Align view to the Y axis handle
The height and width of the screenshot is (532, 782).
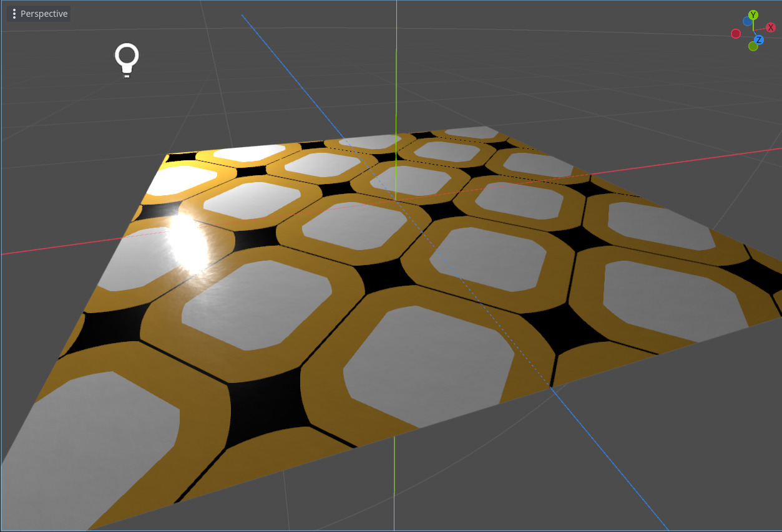[x=753, y=15]
